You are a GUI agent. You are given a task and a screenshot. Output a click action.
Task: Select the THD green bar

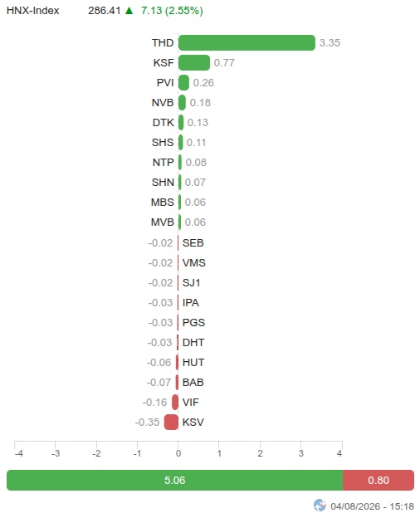[247, 42]
